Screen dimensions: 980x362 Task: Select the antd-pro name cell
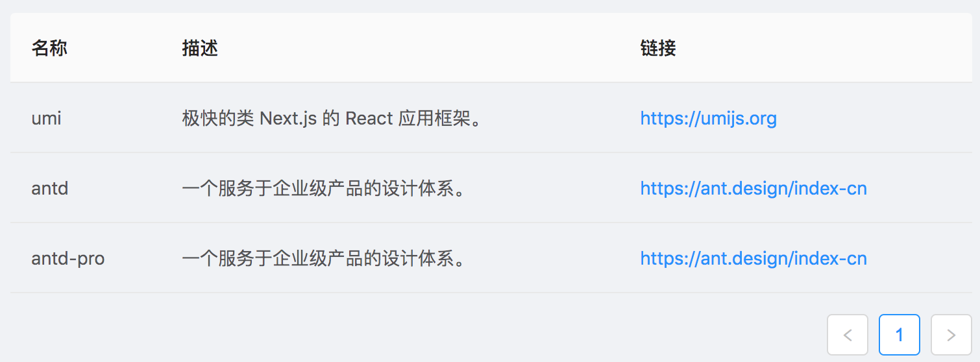[x=68, y=258]
